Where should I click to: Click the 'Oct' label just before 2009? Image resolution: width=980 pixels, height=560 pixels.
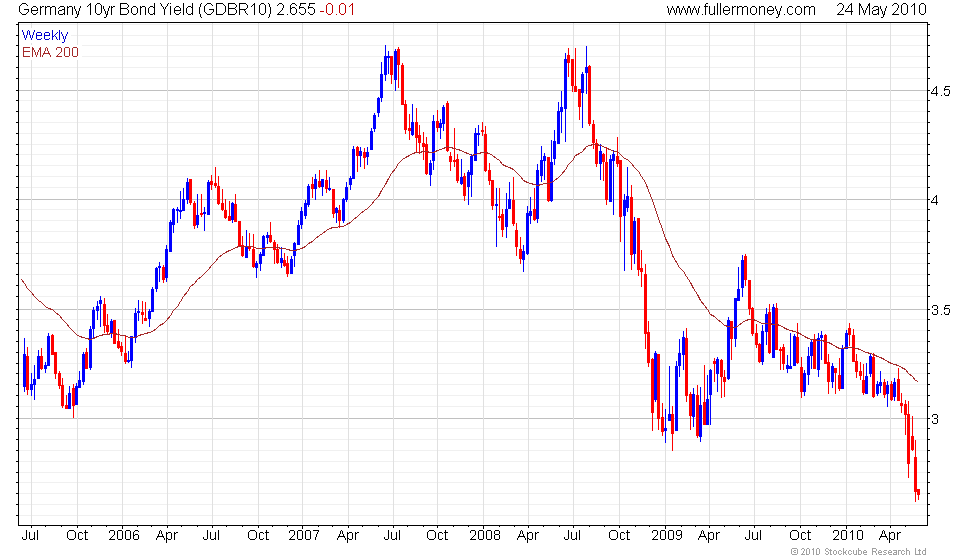coord(619,535)
